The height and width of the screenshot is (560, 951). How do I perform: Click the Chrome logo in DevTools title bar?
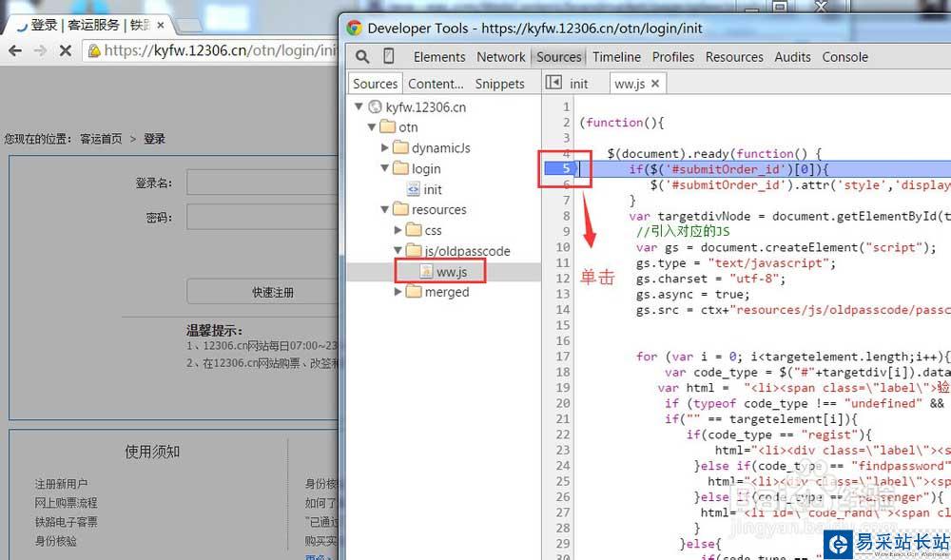(x=354, y=28)
